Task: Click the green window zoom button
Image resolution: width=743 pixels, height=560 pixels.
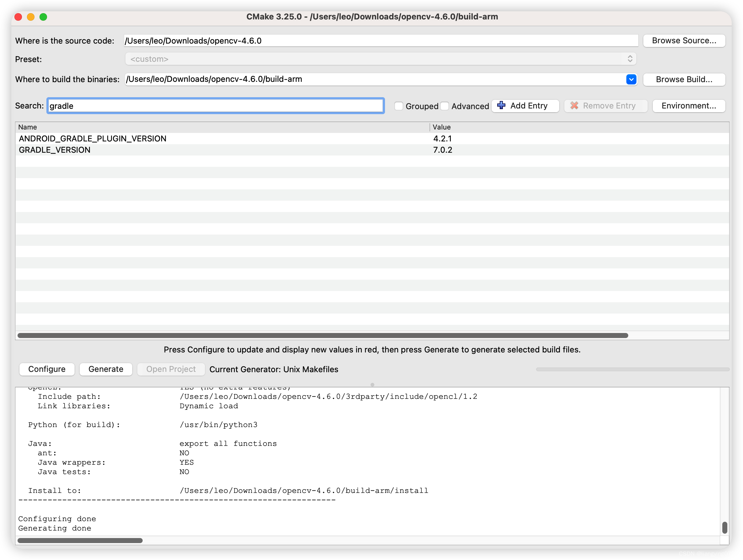Action: pos(43,17)
